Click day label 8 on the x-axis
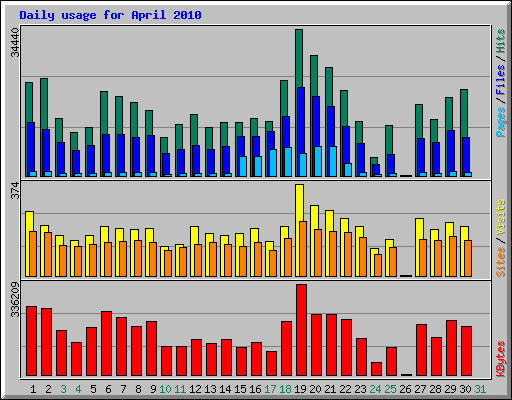Screen dimensions: 512x400 (x=138, y=389)
